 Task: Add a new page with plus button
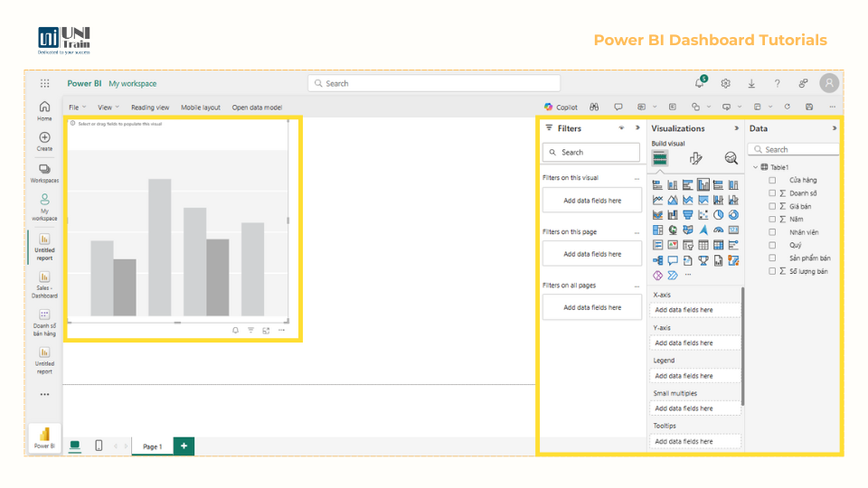coord(184,446)
